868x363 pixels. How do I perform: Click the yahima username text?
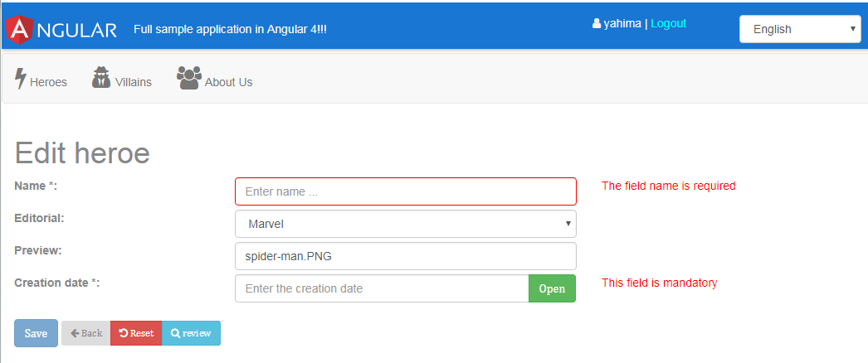tap(622, 23)
